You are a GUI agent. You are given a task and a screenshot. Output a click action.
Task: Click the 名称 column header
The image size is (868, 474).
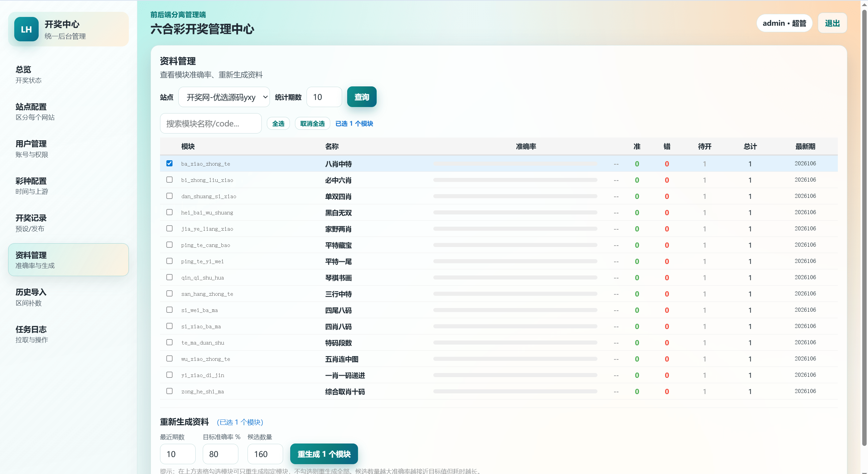(x=332, y=146)
